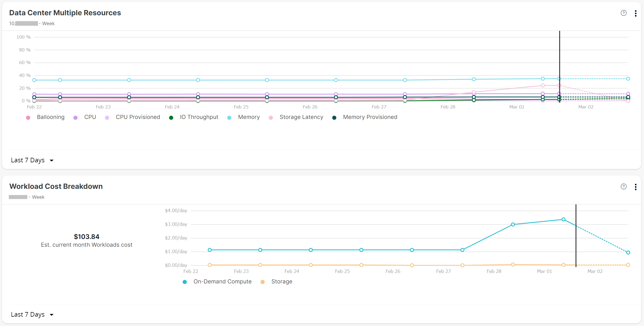Click the current-time vertical marker in resources chart
This screenshot has height=326, width=644.
[x=559, y=66]
